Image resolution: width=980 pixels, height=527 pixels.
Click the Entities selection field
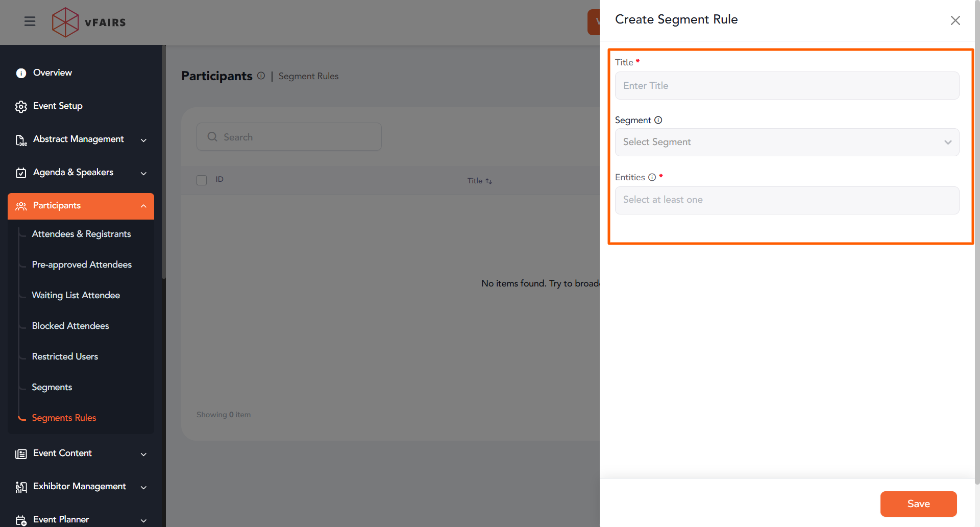(x=787, y=200)
